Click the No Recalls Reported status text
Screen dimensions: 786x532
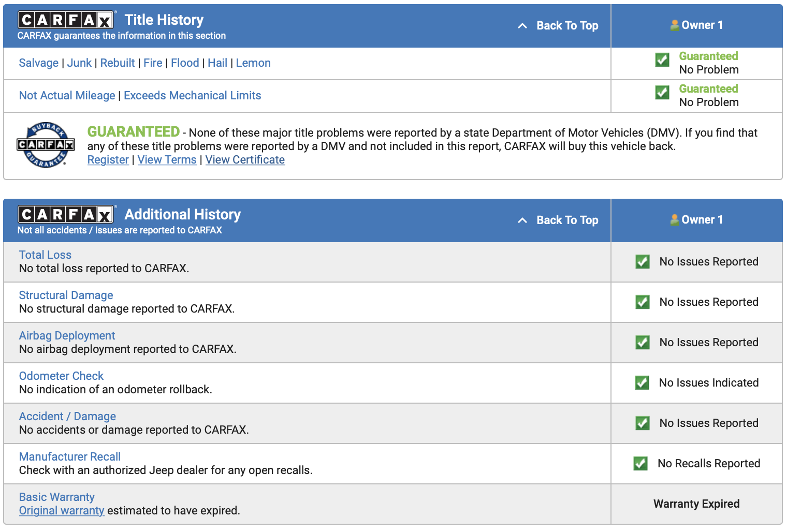point(709,464)
